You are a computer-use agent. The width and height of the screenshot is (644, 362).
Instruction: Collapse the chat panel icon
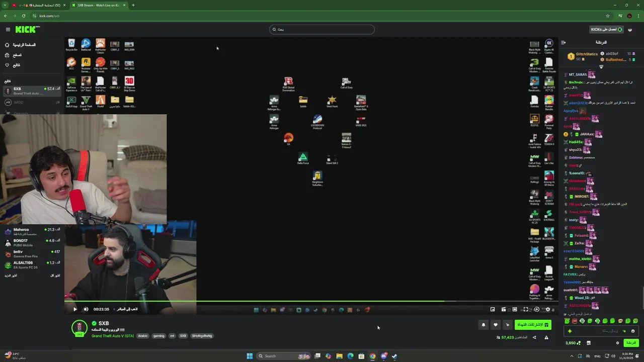[563, 42]
